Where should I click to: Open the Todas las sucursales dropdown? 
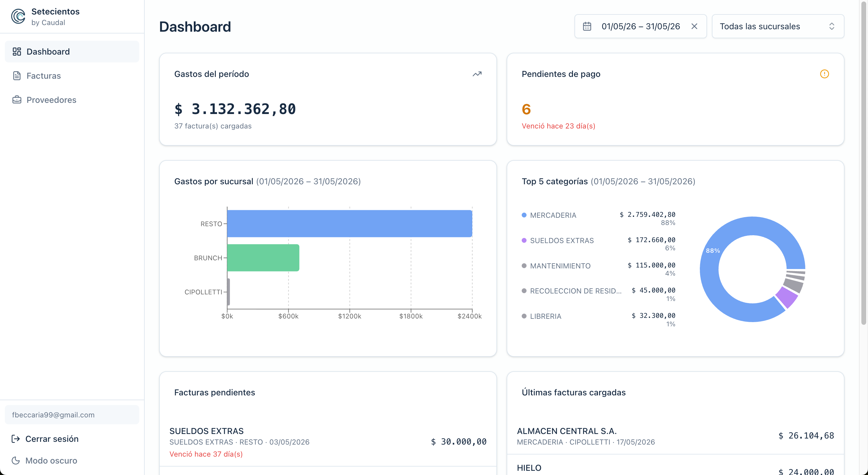[778, 26]
